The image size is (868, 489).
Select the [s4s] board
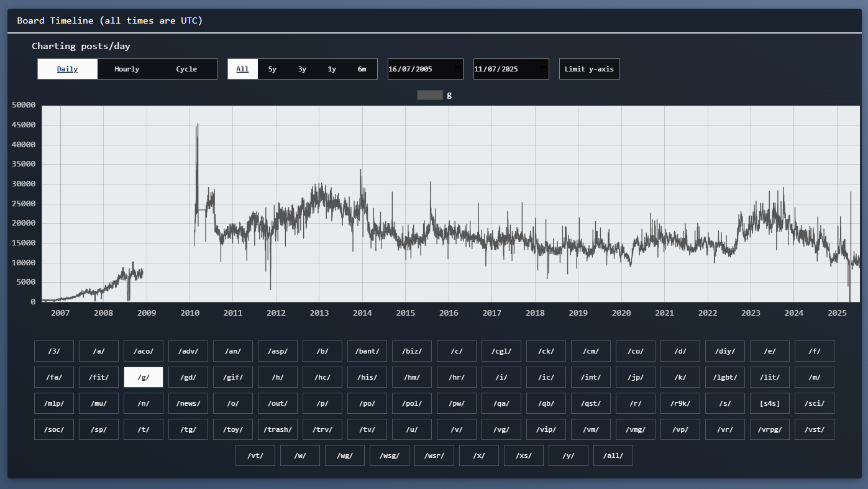[x=770, y=403]
